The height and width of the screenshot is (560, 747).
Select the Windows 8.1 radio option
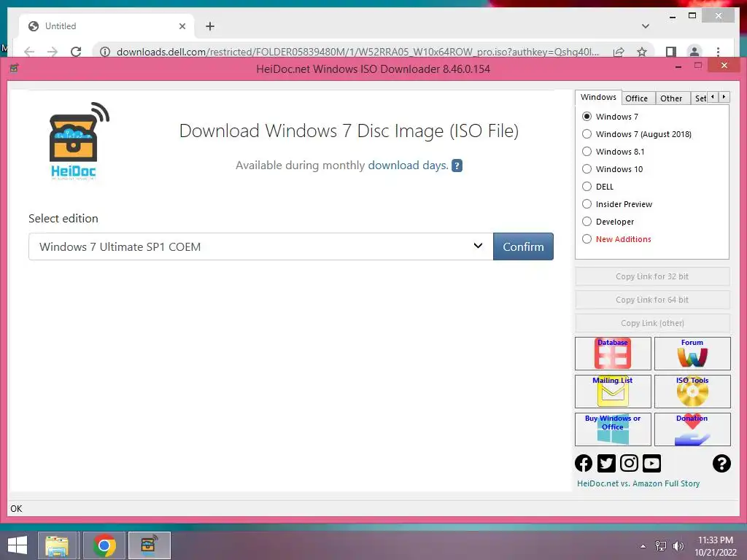(x=587, y=152)
